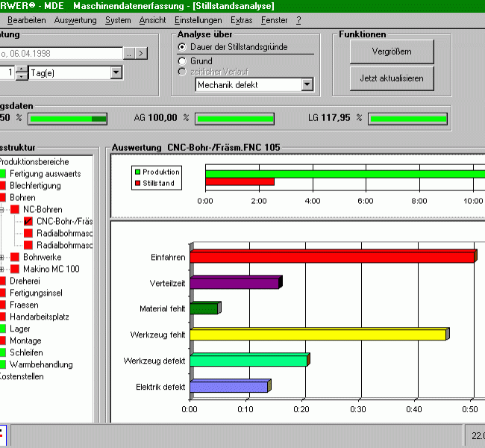Click the Vergrößern button
Image resolution: width=485 pixels, height=448 pixels.
tap(392, 52)
